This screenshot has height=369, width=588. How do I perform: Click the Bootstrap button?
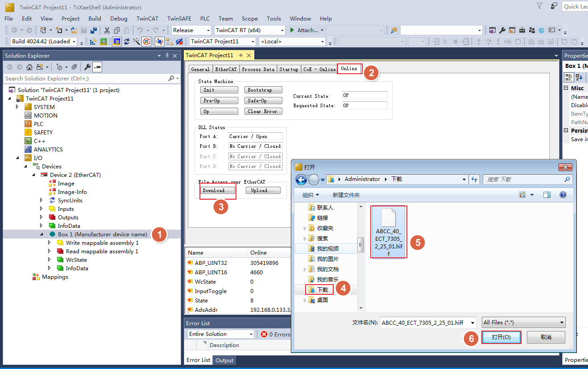[263, 90]
